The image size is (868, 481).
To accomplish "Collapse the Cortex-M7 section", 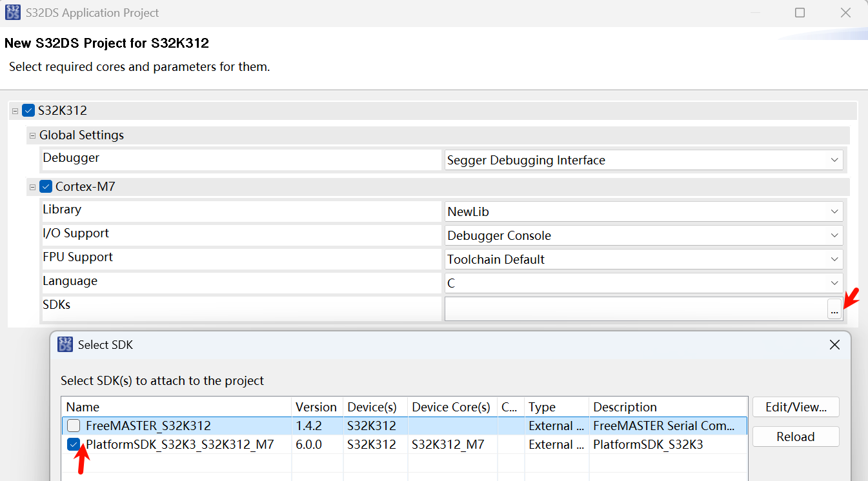I will click(32, 187).
